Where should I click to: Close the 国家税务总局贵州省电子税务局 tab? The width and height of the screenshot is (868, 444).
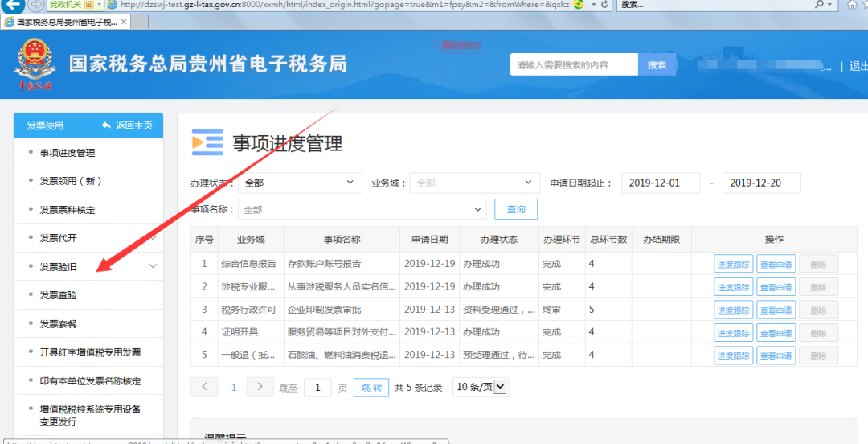[124, 23]
